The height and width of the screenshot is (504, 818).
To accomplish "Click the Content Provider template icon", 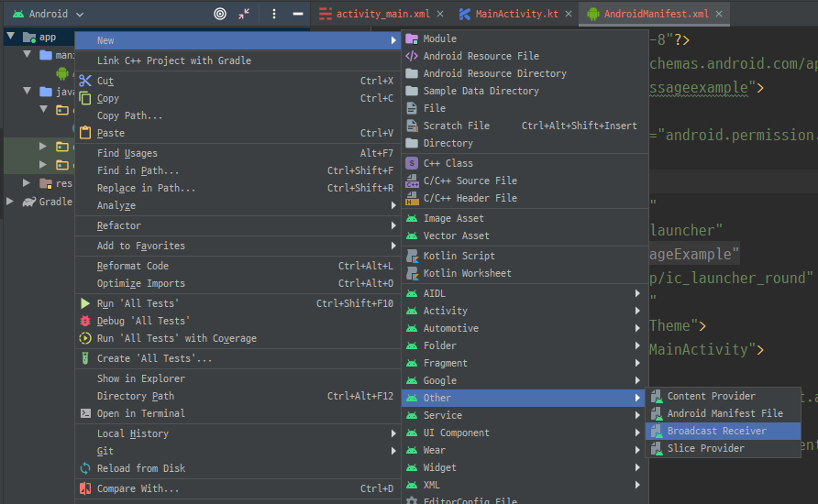I will point(657,396).
